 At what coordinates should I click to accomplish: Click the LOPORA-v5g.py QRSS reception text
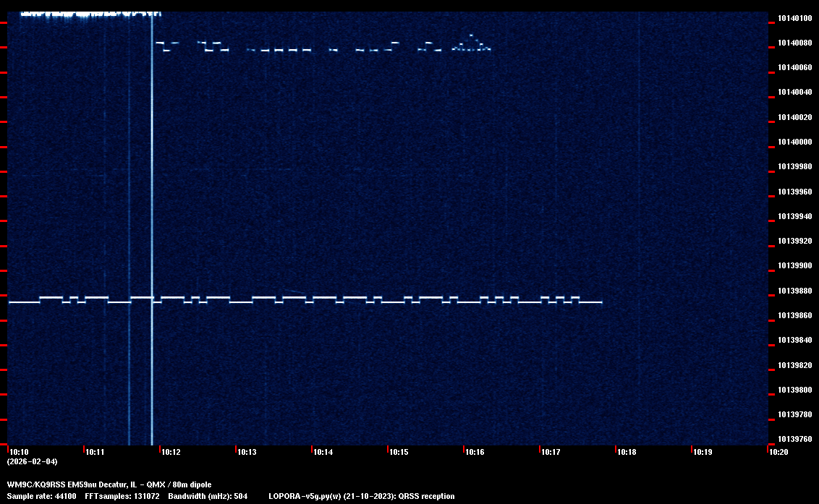(x=361, y=497)
